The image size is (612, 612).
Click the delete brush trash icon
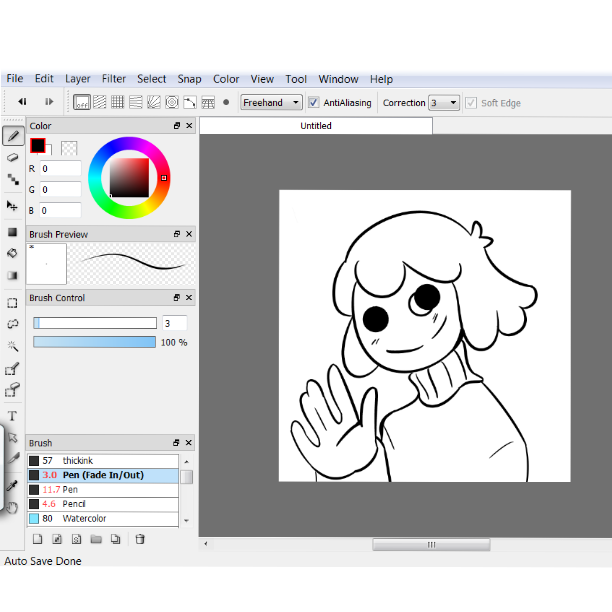click(x=140, y=539)
